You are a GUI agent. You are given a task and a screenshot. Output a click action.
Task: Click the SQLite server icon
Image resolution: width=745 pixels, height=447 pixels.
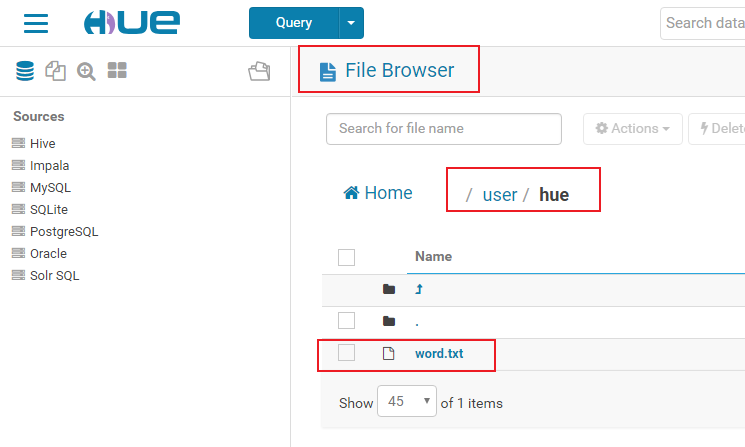pos(18,209)
